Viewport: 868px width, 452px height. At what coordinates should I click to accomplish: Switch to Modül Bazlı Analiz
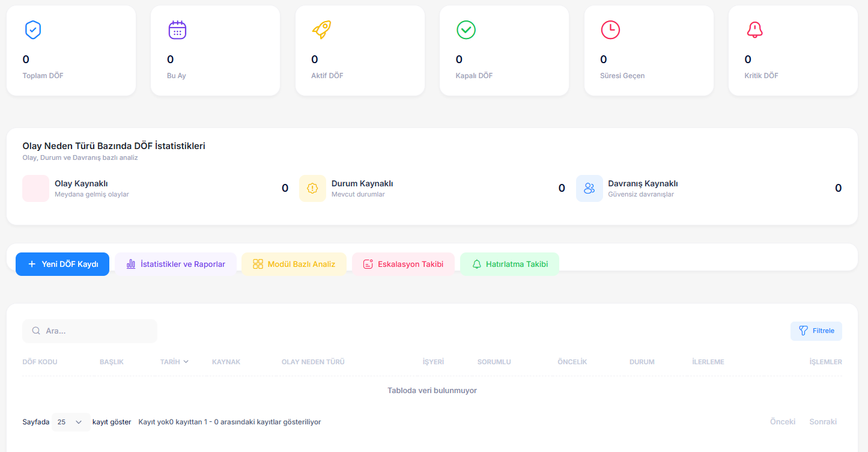294,264
